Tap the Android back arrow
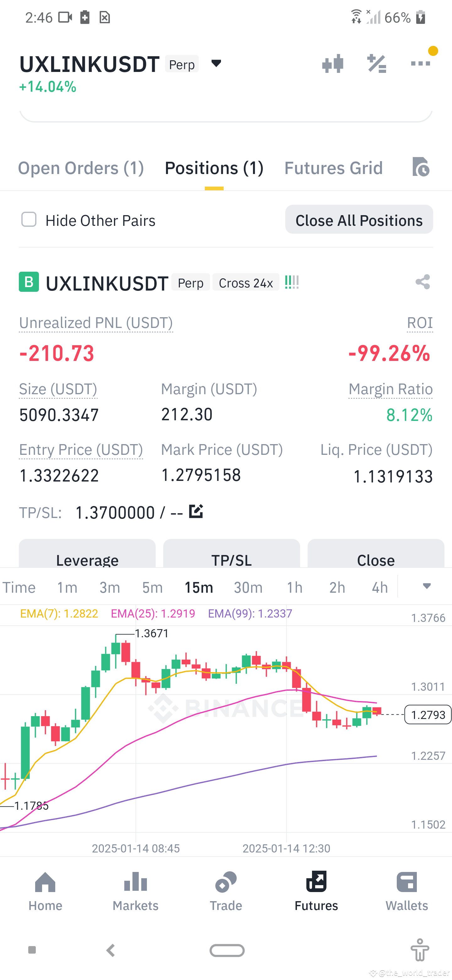This screenshot has height=980, width=452. pyautogui.click(x=110, y=950)
